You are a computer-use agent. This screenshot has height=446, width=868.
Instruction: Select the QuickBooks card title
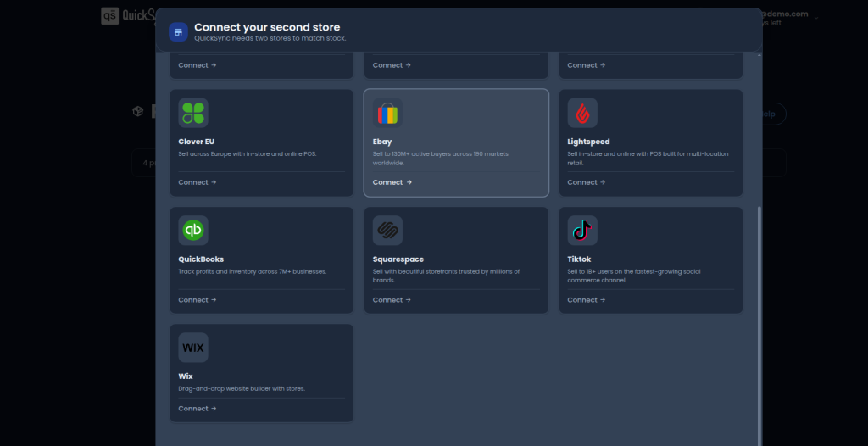coord(201,259)
